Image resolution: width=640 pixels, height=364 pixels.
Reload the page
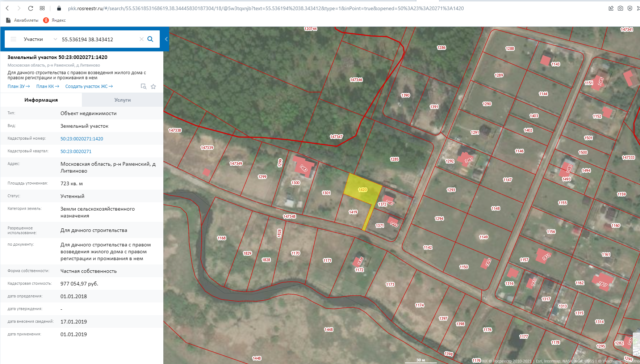[x=30, y=8]
